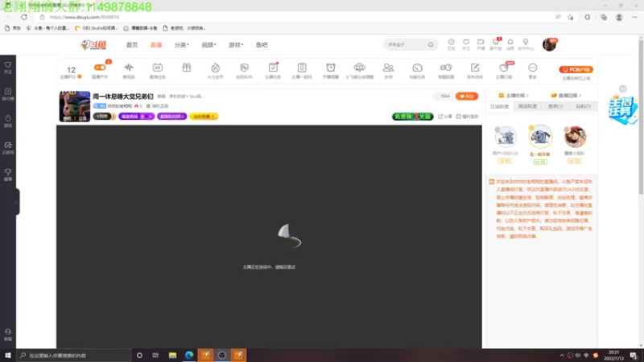Click the site search input field

coord(406,45)
